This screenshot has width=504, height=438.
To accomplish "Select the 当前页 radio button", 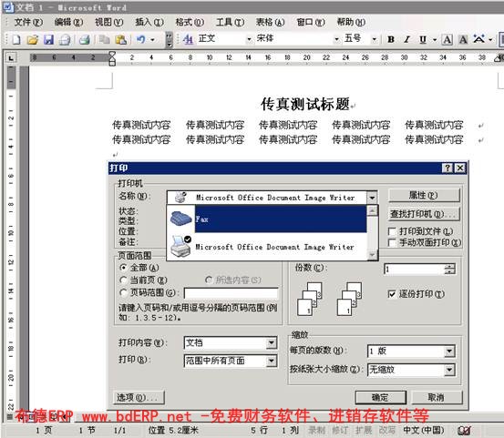I will pos(123,280).
